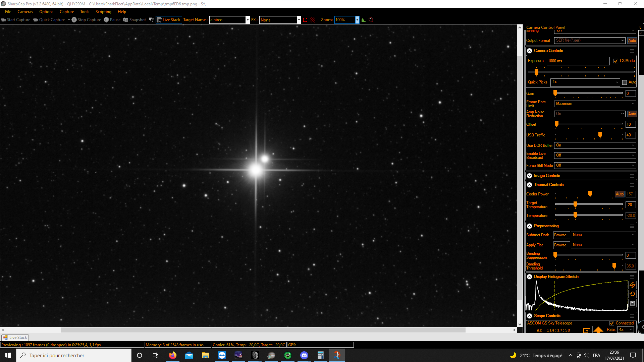Open File Explorer from the taskbar
Image resolution: width=644 pixels, height=362 pixels.
point(206,355)
